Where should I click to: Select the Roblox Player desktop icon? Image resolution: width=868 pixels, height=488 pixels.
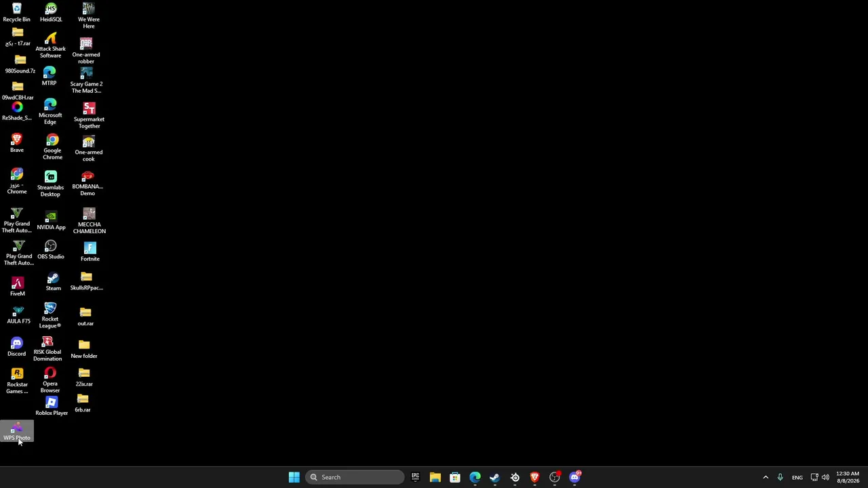52,406
